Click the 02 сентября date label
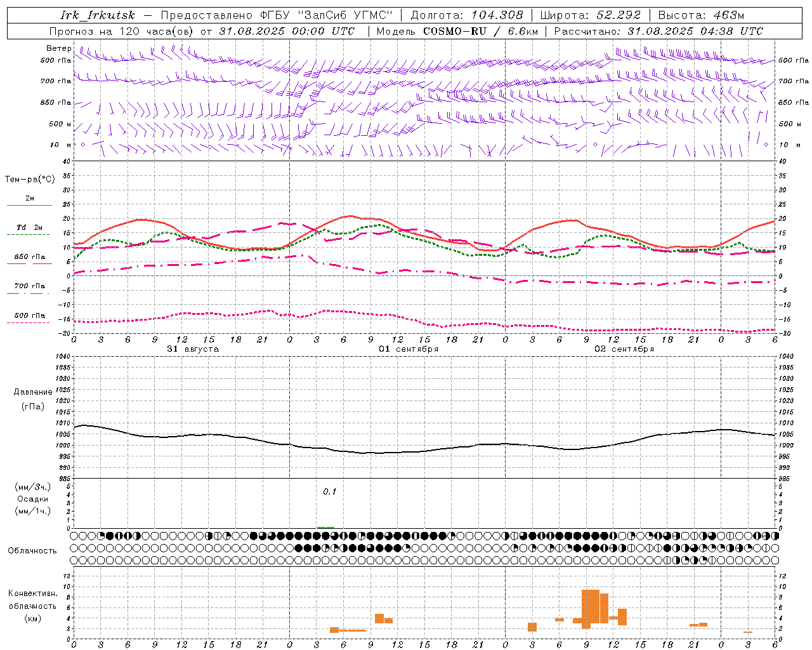 (x=624, y=349)
